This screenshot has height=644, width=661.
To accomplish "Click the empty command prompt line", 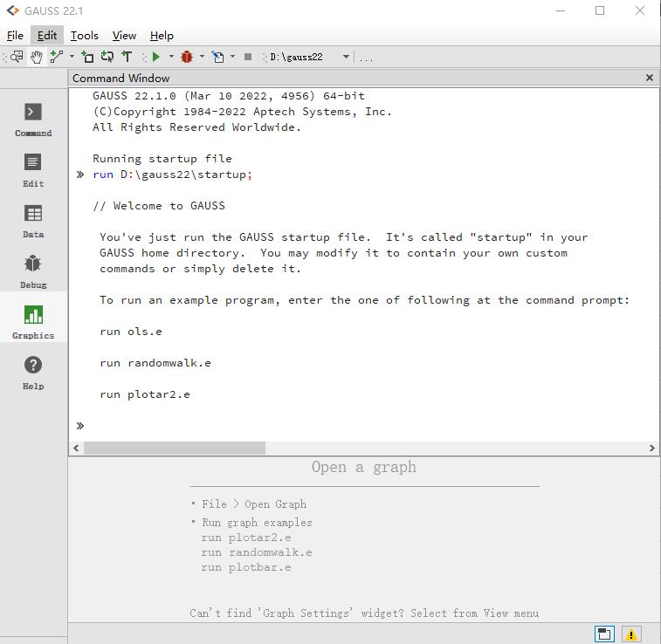I will [364, 425].
